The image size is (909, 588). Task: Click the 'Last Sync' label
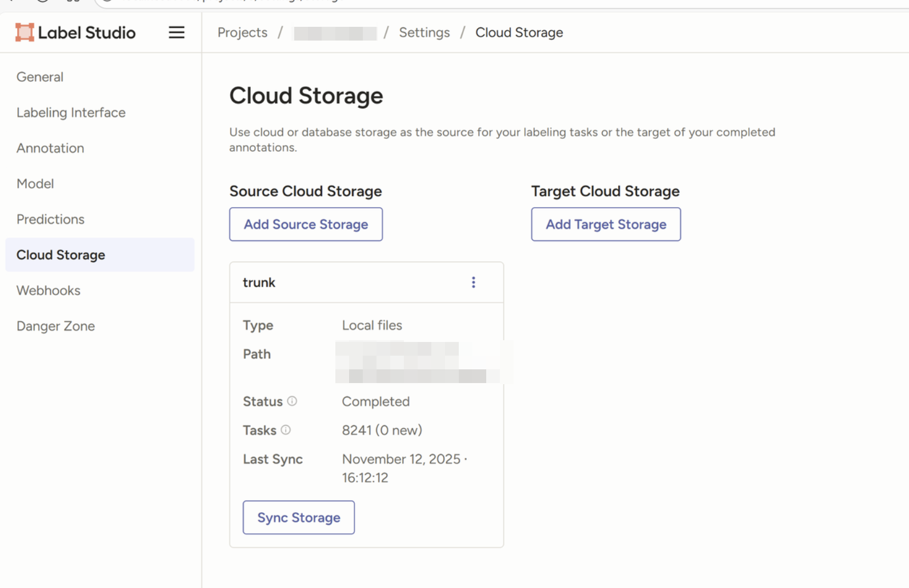click(273, 459)
